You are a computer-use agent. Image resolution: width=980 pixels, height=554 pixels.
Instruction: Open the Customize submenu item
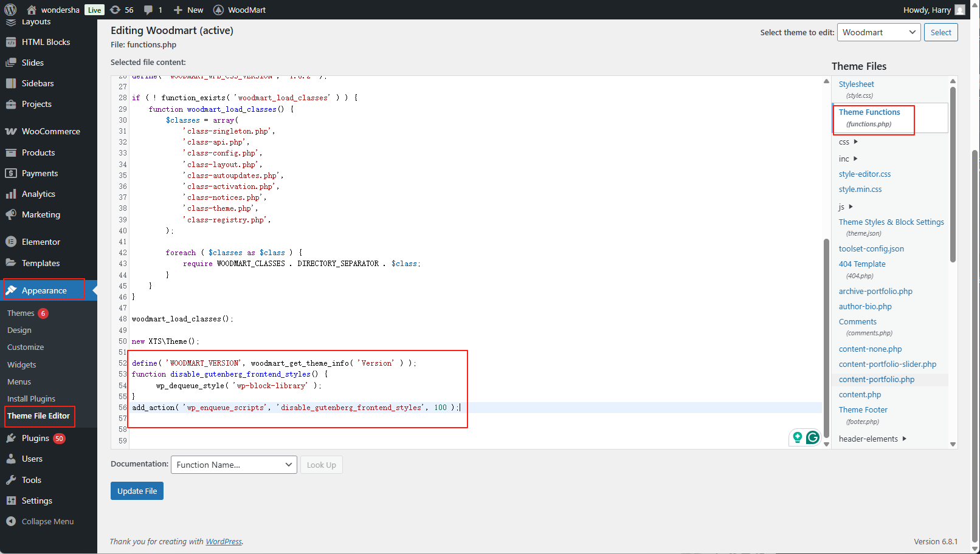pyautogui.click(x=26, y=347)
